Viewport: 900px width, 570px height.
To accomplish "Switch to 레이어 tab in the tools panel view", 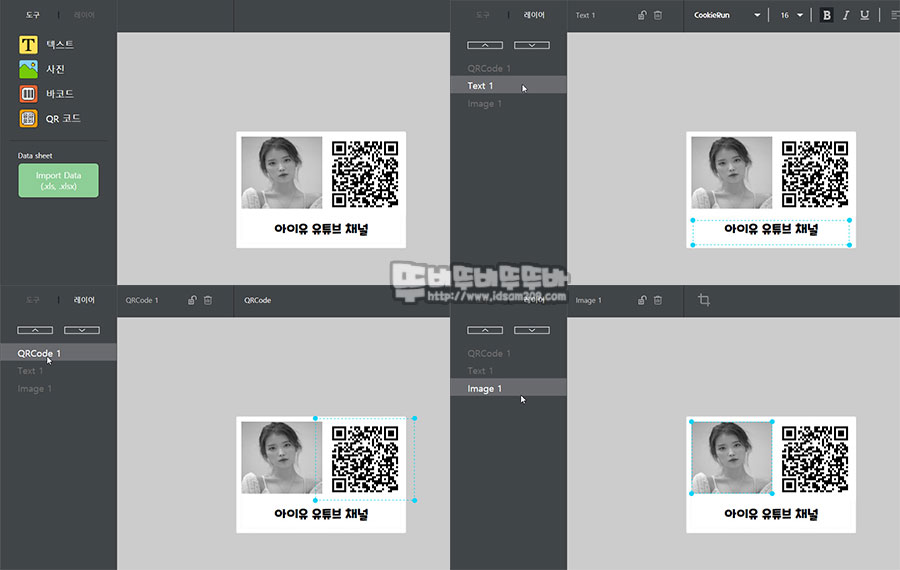I will [x=84, y=15].
